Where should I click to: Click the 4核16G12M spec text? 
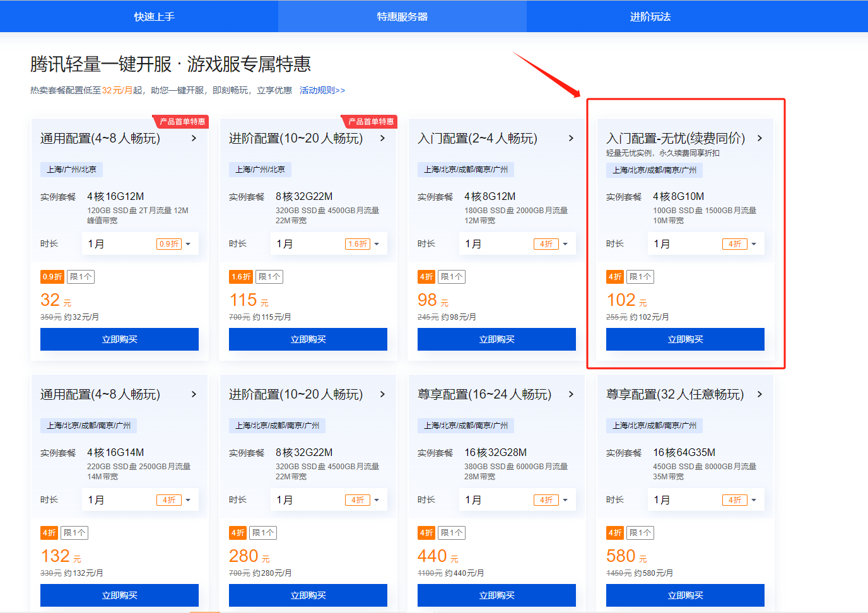coord(115,197)
